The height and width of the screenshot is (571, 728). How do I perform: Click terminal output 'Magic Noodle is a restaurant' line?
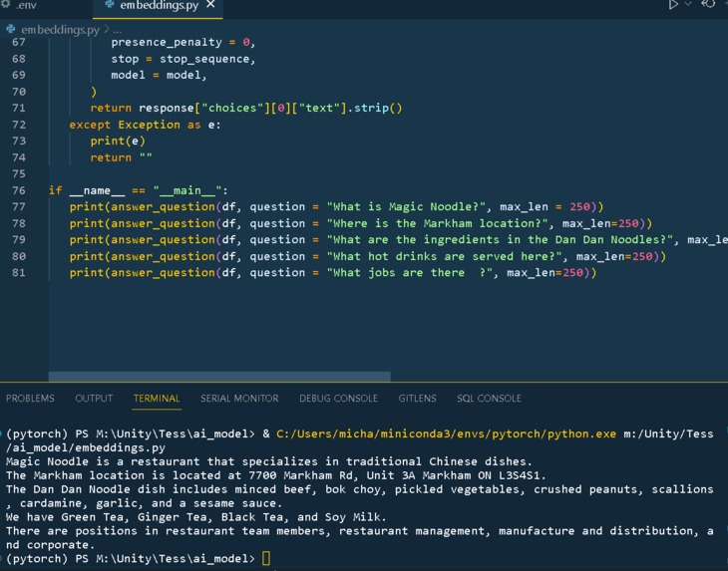pyautogui.click(x=269, y=461)
